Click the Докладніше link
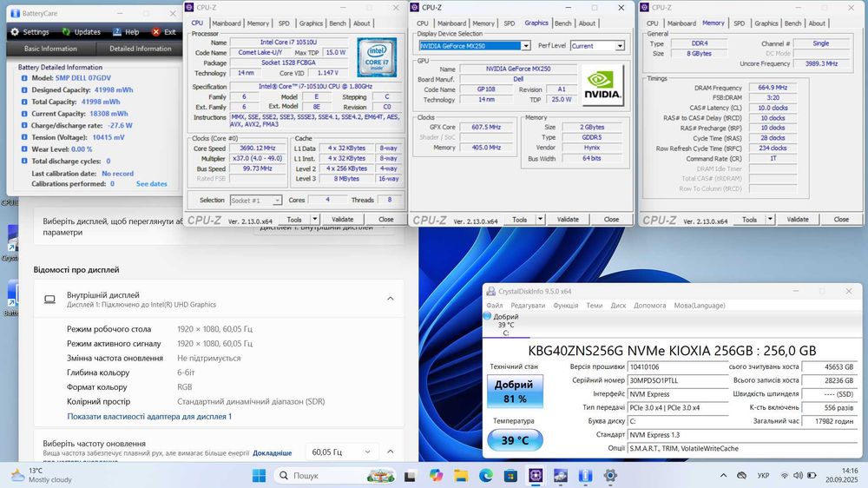This screenshot has width=868, height=488. click(273, 453)
